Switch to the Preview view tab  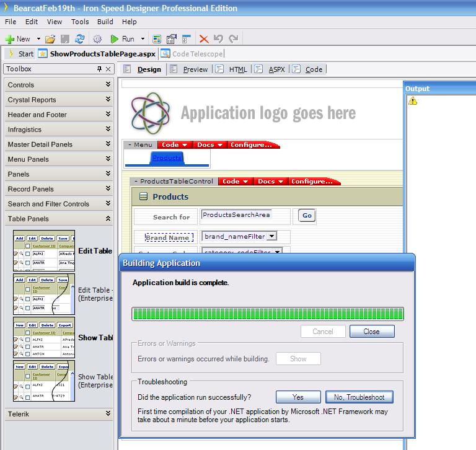tap(189, 69)
